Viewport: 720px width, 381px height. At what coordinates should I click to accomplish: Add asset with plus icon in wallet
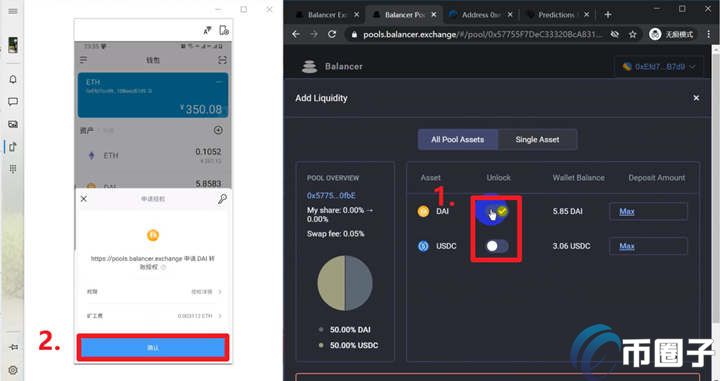click(219, 130)
